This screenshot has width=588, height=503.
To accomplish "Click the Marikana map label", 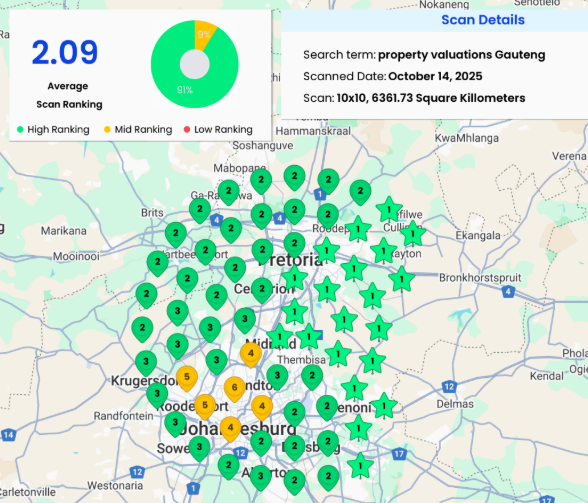I will pyautogui.click(x=63, y=231).
